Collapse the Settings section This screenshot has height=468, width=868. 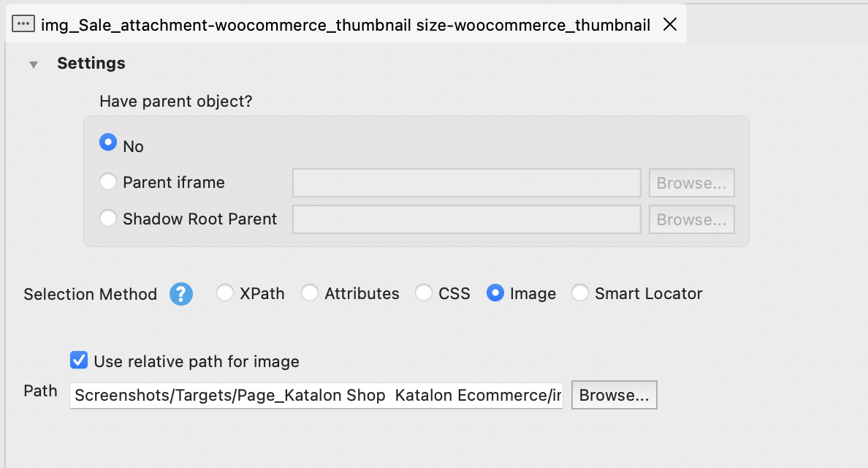point(33,64)
